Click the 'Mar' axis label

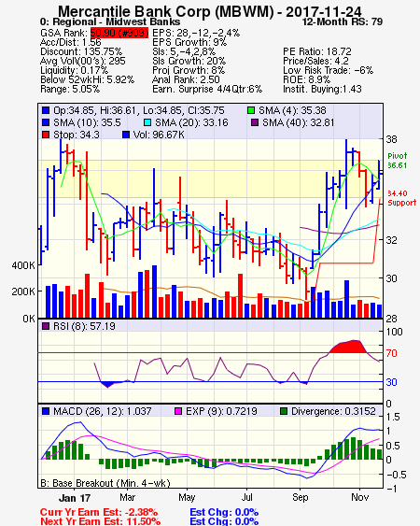(x=127, y=497)
